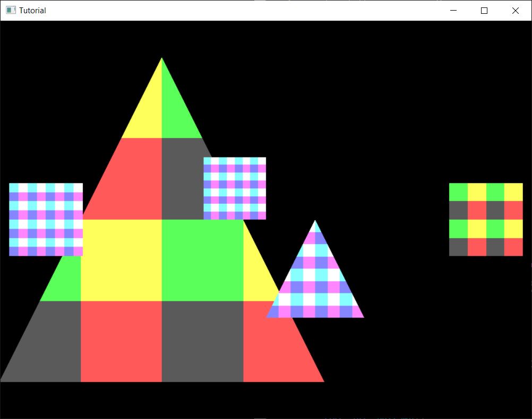Click the Tutorial application icon in titlebar
532x419 pixels.
(x=10, y=10)
